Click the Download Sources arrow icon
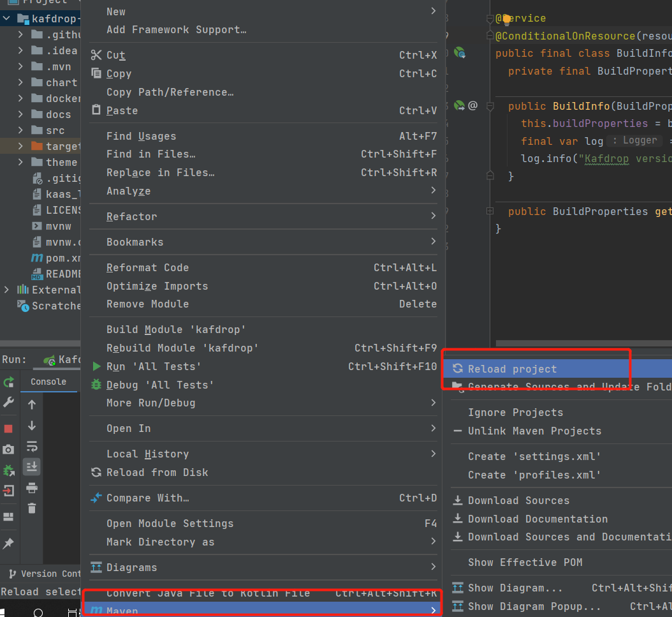This screenshot has width=672, height=617. (458, 500)
